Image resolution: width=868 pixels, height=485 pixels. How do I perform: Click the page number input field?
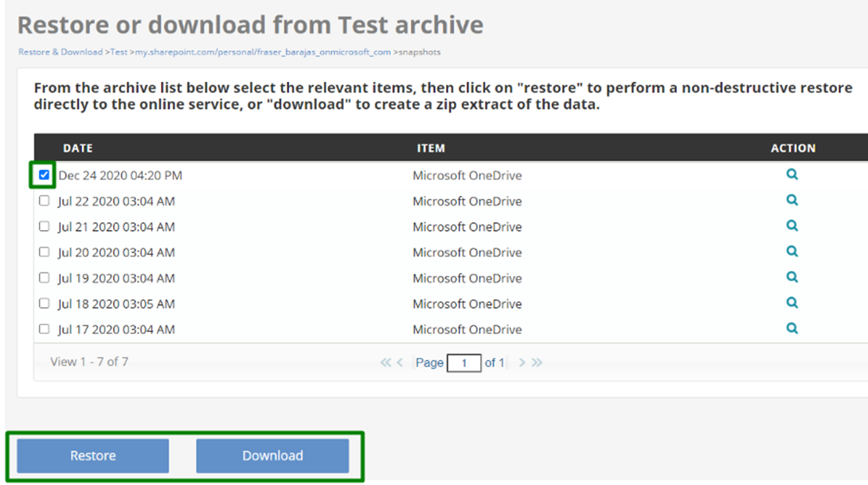(464, 363)
